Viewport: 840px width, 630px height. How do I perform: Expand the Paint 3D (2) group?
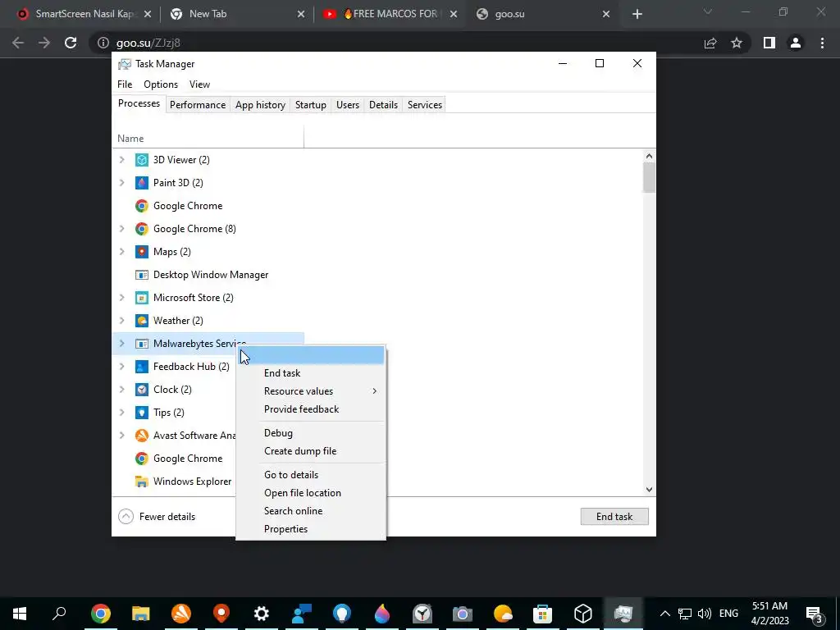pyautogui.click(x=121, y=183)
